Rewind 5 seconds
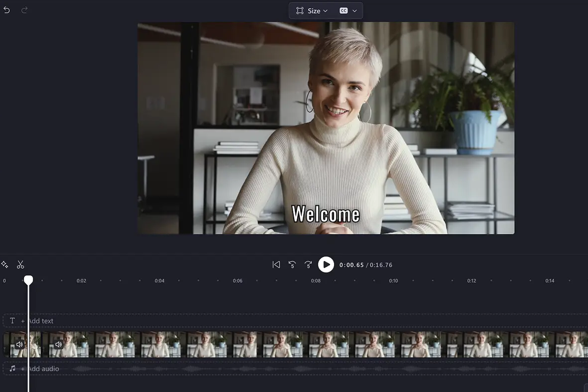The height and width of the screenshot is (392, 588). click(x=292, y=265)
